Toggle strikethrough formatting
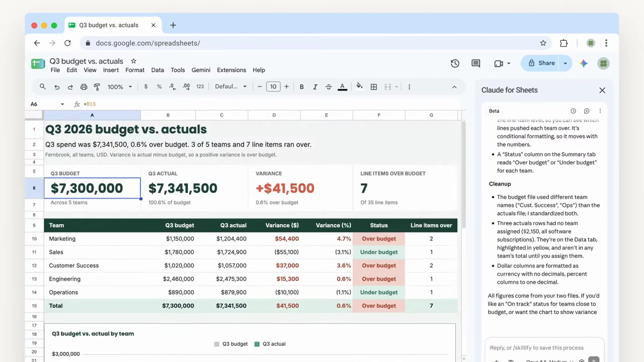This screenshot has width=644, height=362. pos(329,86)
